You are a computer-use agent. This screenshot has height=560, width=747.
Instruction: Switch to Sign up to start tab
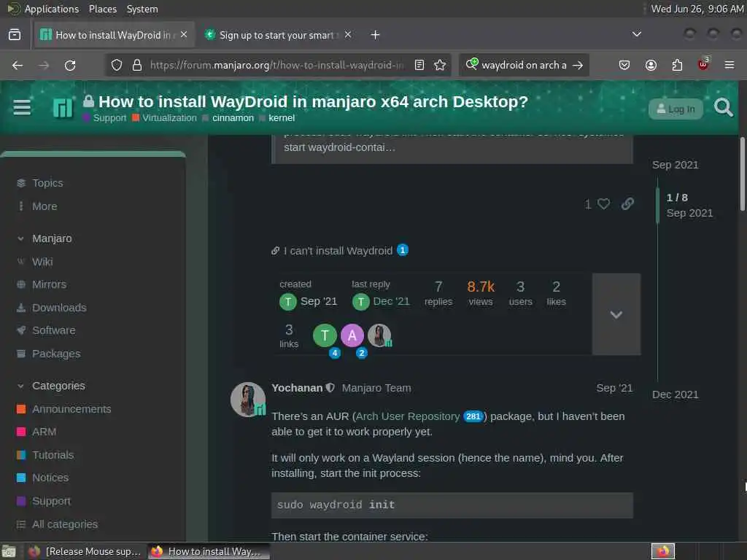point(278,35)
